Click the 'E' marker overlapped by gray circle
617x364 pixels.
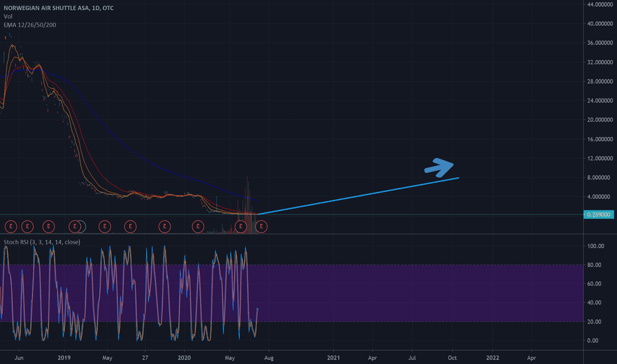[x=74, y=226]
